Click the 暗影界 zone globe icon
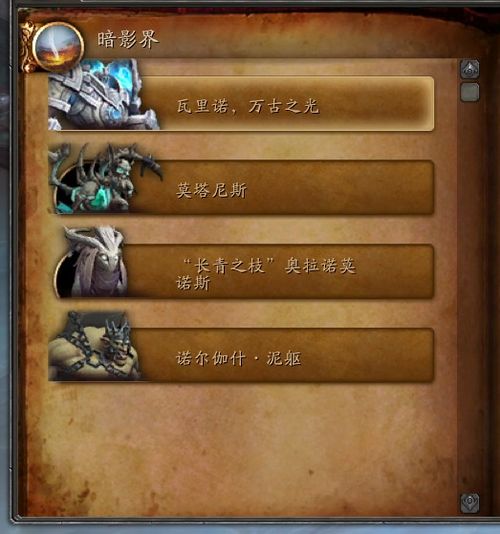 pos(58,47)
